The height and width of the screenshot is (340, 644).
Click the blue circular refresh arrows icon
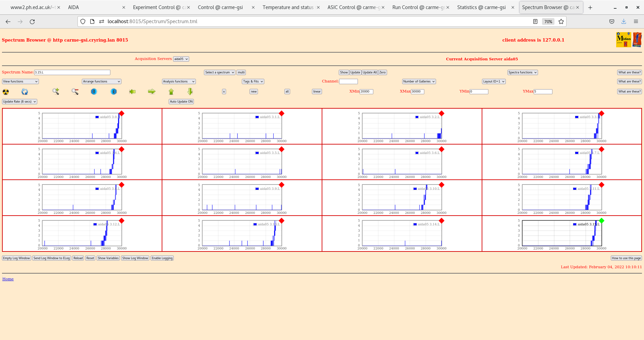pyautogui.click(x=25, y=92)
